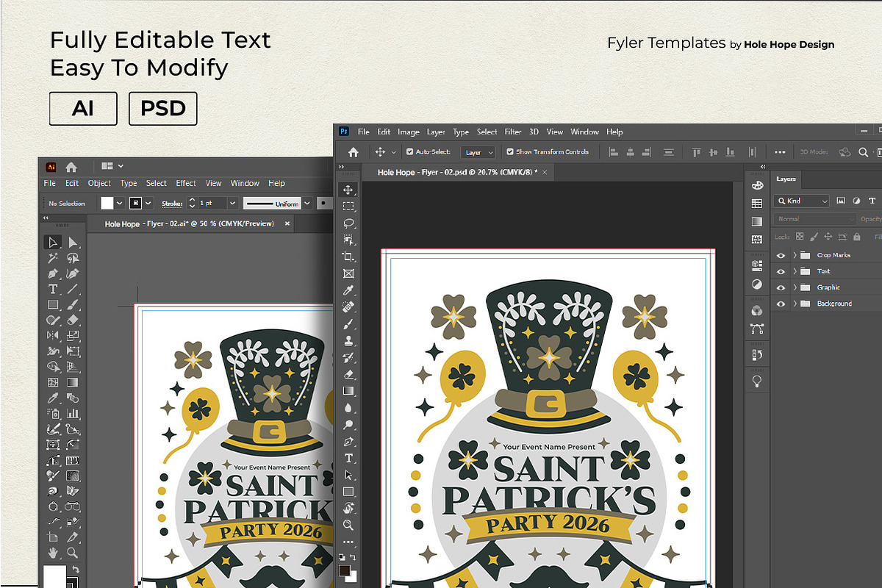Open the Image menu in Photoshop
The height and width of the screenshot is (588, 882).
409,132
